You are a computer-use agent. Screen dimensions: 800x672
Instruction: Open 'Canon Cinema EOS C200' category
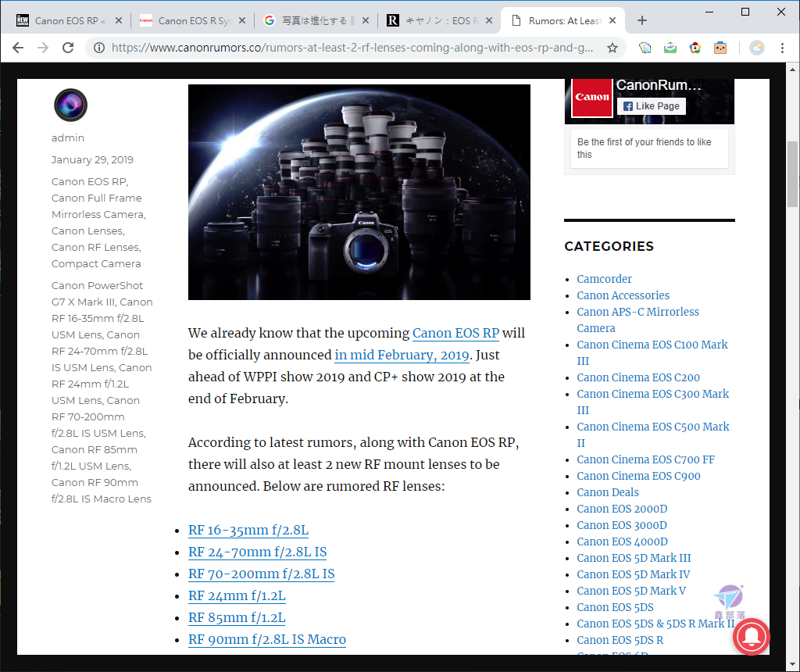pyautogui.click(x=638, y=377)
